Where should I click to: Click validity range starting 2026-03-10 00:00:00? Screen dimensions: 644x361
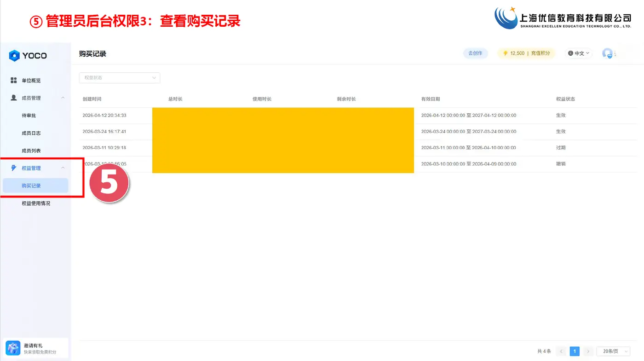click(x=469, y=164)
